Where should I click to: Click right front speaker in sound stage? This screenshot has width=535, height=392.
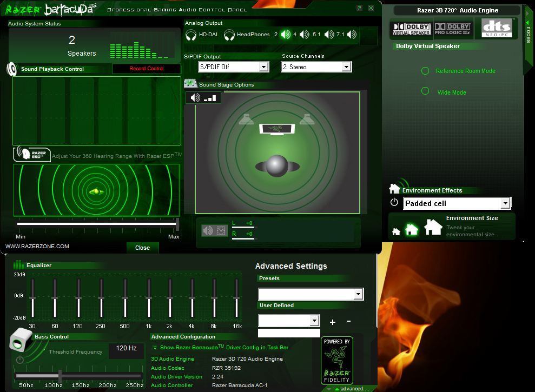[307, 119]
